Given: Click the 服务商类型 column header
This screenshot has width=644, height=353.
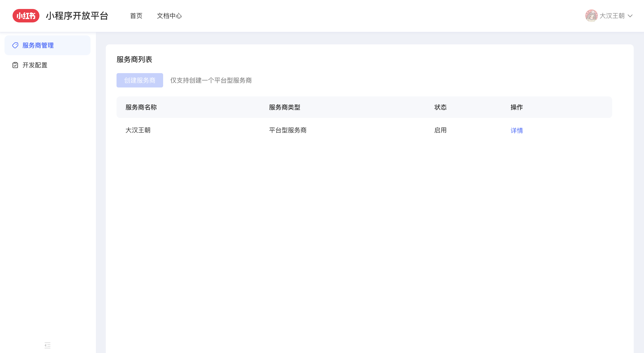Looking at the screenshot, I should [285, 107].
